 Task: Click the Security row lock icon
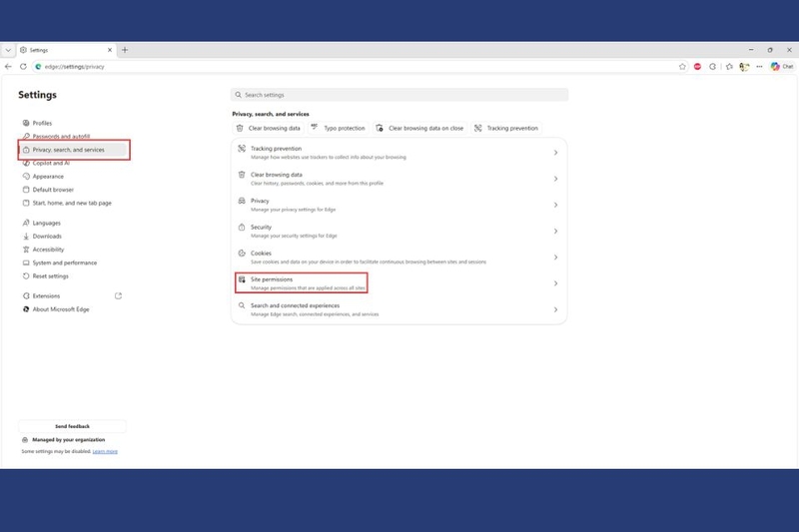pos(242,227)
